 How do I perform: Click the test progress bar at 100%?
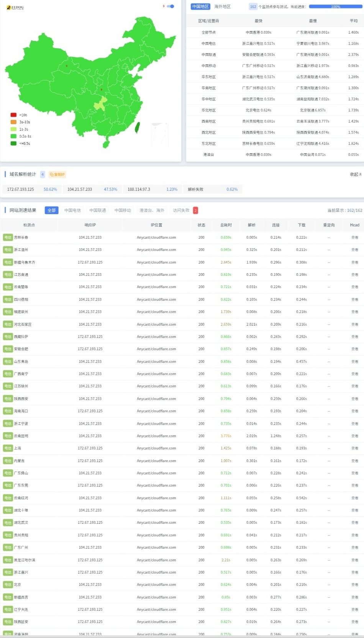pyautogui.click(x=335, y=7)
